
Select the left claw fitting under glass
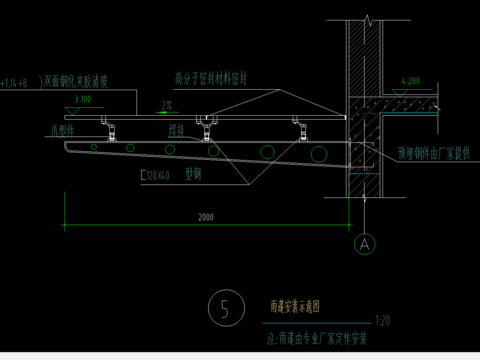(109, 129)
